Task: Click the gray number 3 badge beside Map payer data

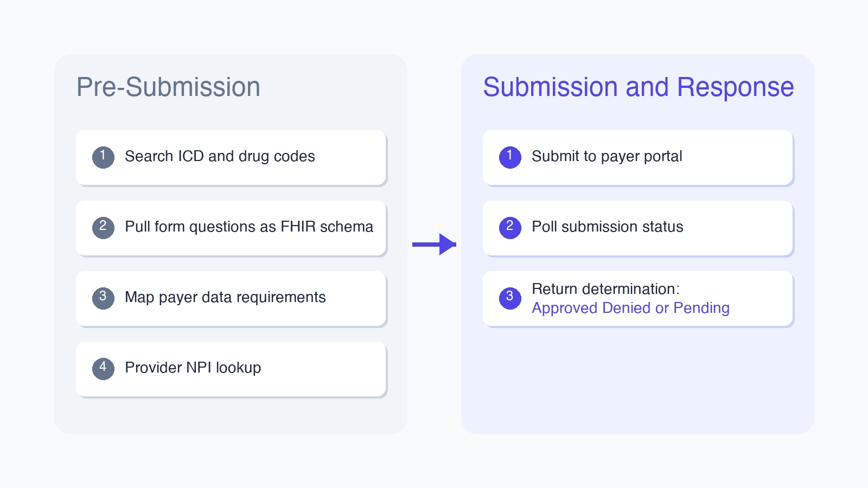Action: click(x=103, y=298)
